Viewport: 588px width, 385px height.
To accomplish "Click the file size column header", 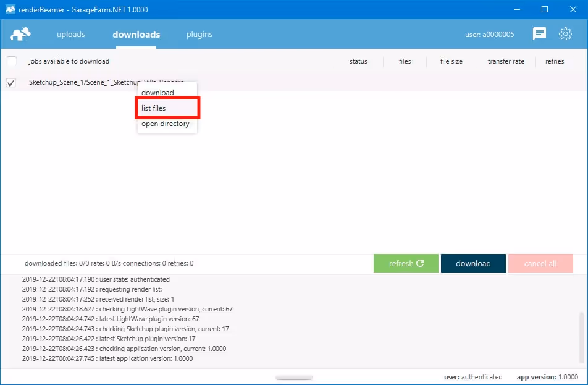I will tap(451, 61).
